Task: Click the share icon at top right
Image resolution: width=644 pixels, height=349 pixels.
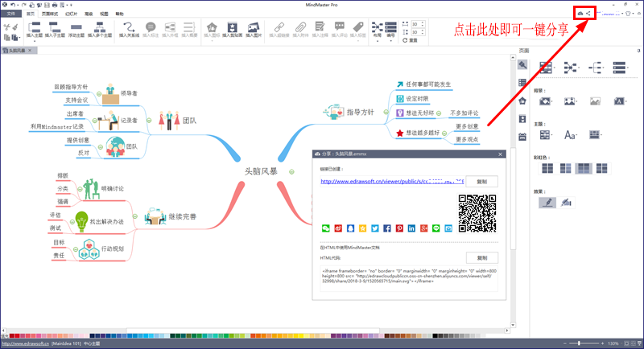Action: point(588,13)
